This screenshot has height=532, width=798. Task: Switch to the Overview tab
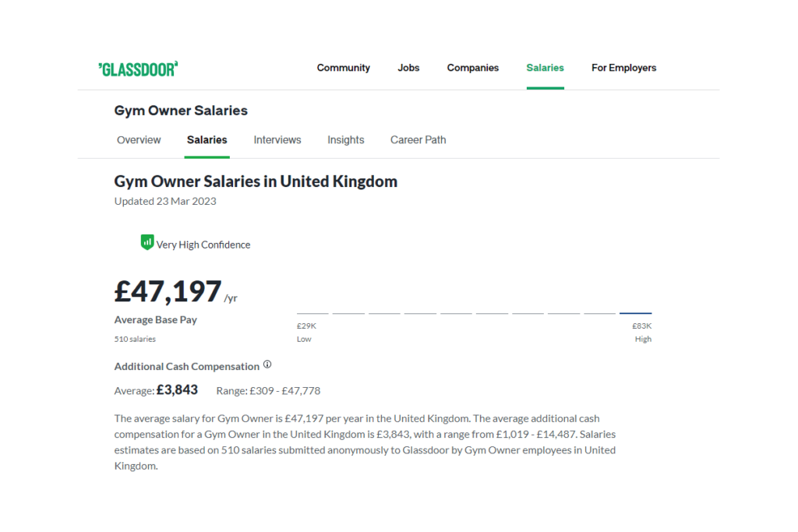pos(139,140)
